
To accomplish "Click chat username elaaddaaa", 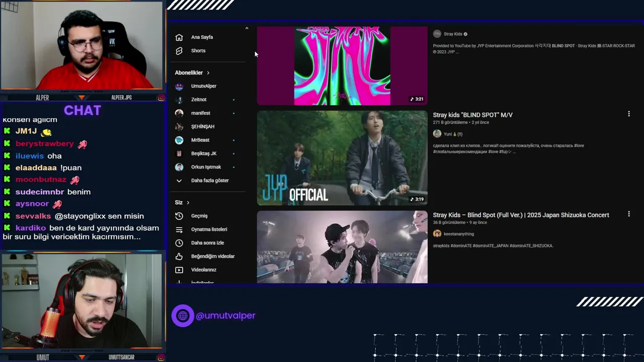I will [x=36, y=168].
